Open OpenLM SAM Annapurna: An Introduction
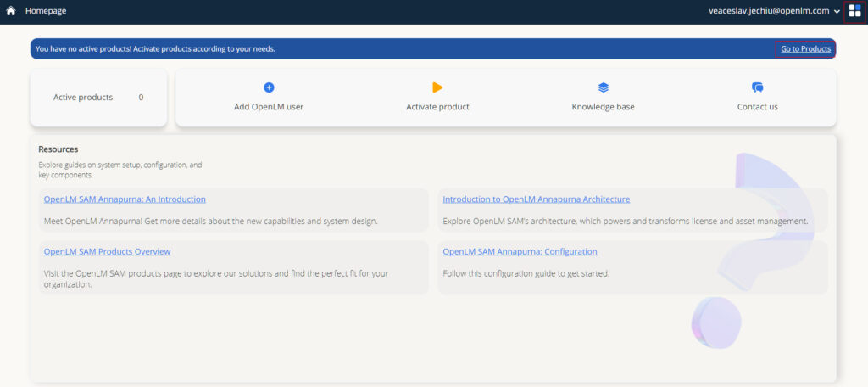868x387 pixels. [x=125, y=199]
